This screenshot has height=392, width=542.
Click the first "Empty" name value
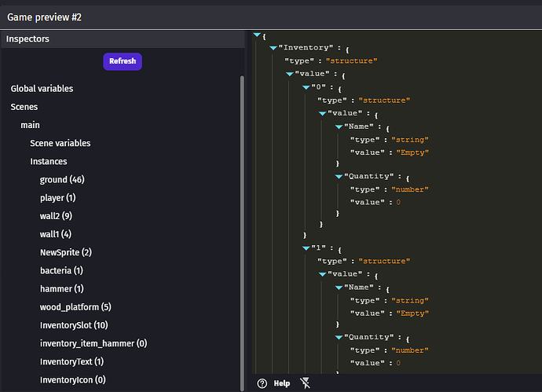(412, 153)
